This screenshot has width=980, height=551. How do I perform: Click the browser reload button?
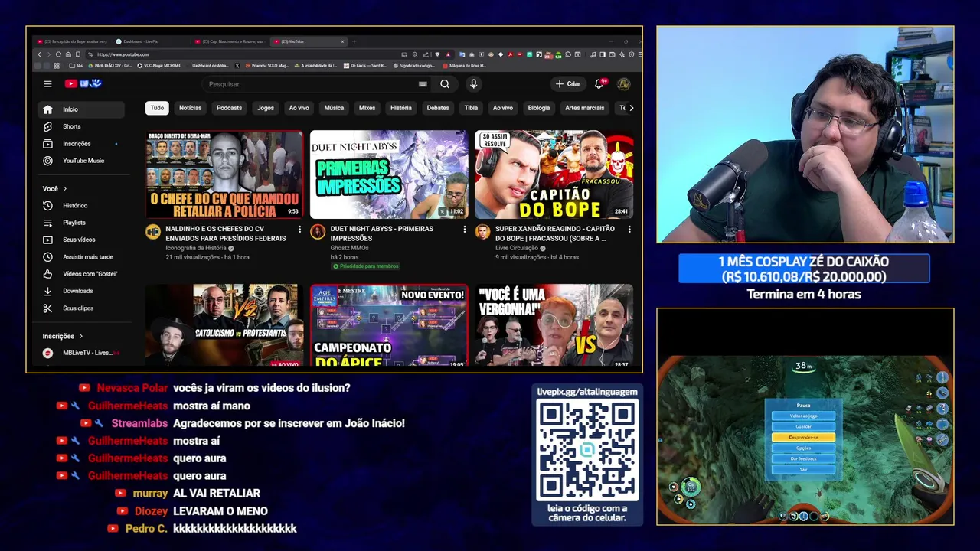click(58, 54)
